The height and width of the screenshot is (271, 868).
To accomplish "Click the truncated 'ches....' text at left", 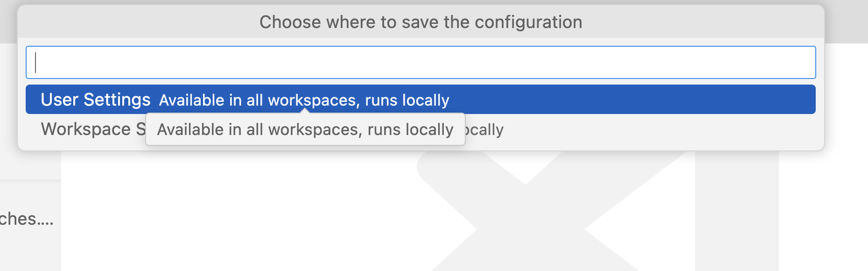I will coord(26,219).
